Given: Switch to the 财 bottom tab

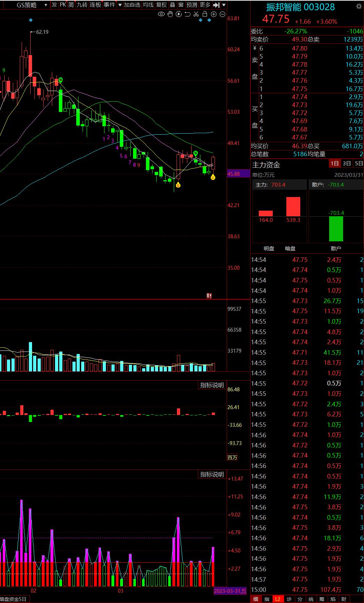Looking at the screenshot, I should point(344,599).
